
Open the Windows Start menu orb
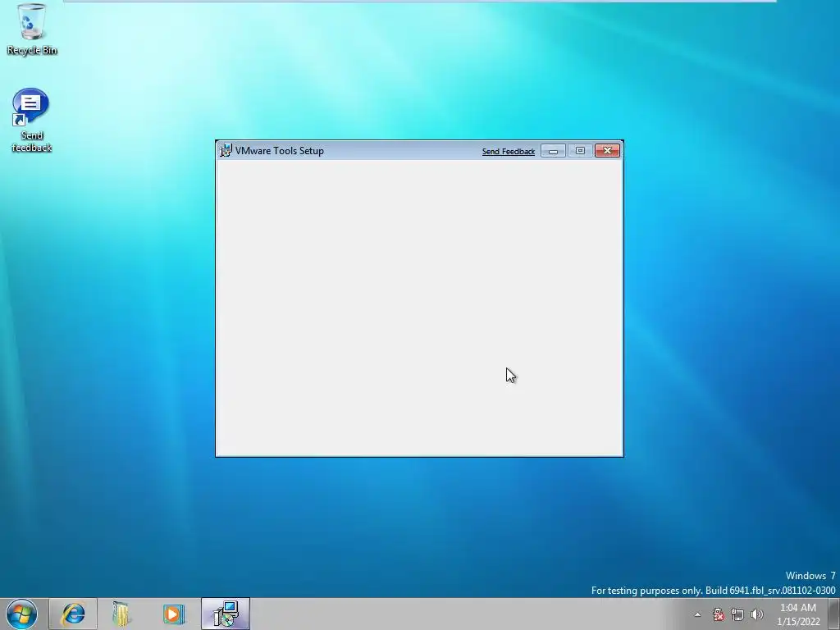point(21,614)
